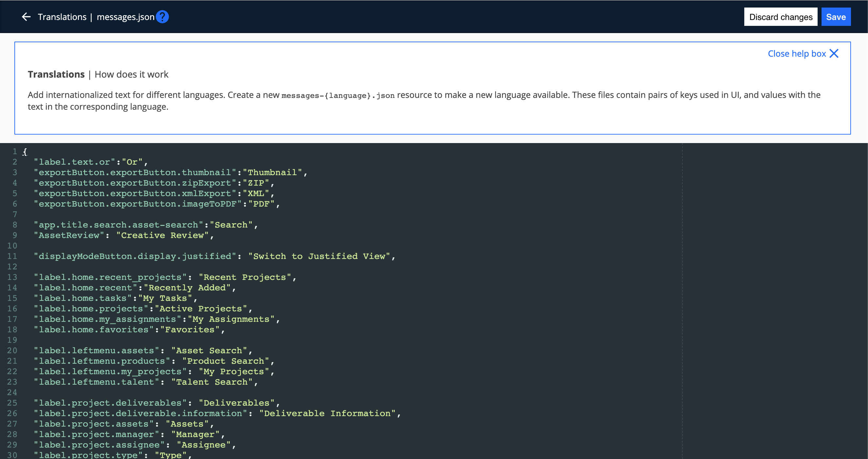Click the "Translations | How does it work" heading

click(98, 74)
